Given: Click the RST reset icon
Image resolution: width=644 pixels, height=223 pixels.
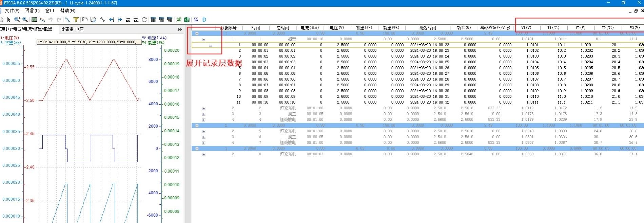Looking at the screenshot, I should [34, 20].
